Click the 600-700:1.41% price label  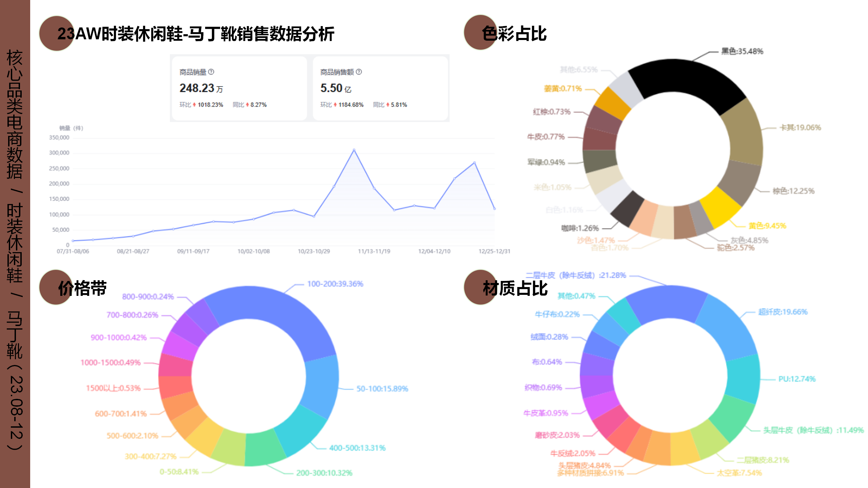tap(121, 414)
